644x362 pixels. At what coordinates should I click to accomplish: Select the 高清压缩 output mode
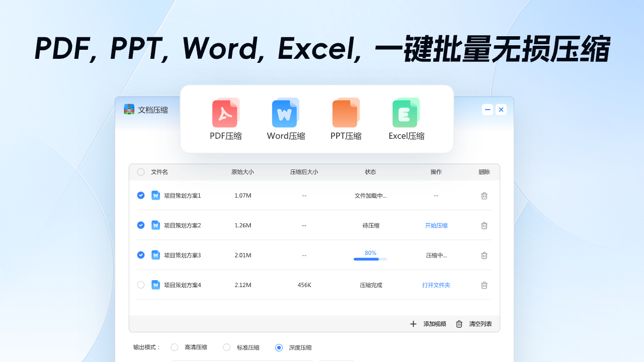point(174,347)
